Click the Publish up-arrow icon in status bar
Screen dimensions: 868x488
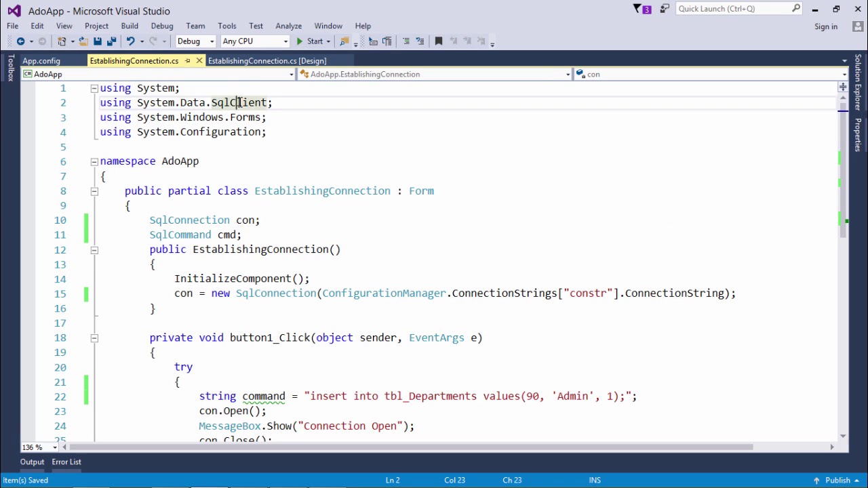coord(816,481)
